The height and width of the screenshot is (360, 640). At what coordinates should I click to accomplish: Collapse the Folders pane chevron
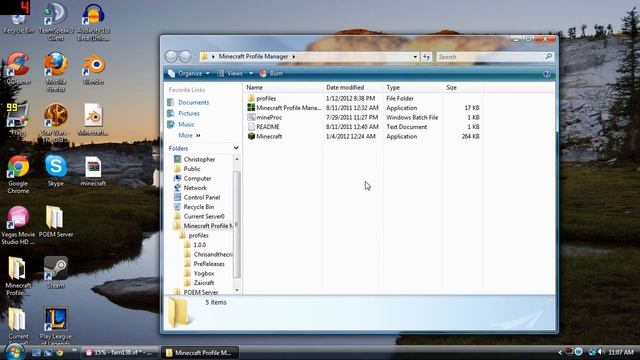pos(236,148)
